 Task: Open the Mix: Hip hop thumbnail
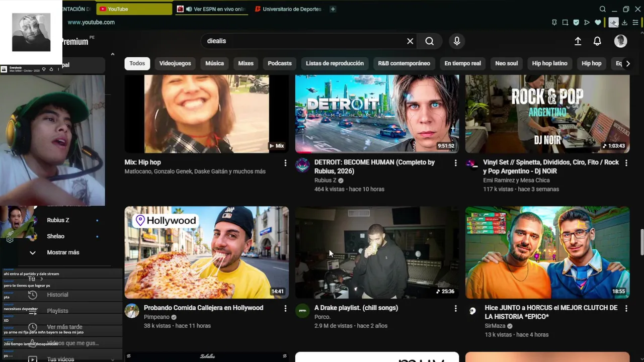click(x=207, y=114)
